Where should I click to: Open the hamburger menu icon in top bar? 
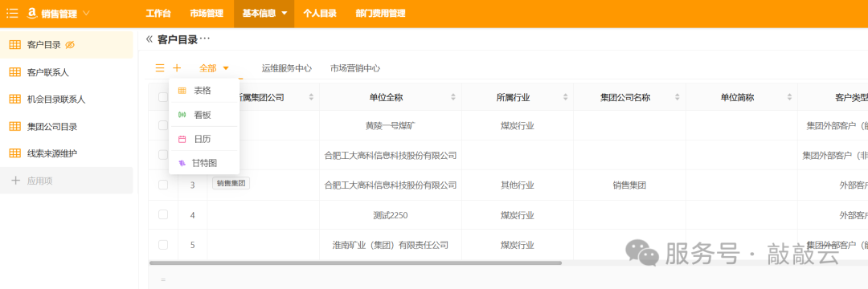click(x=11, y=14)
